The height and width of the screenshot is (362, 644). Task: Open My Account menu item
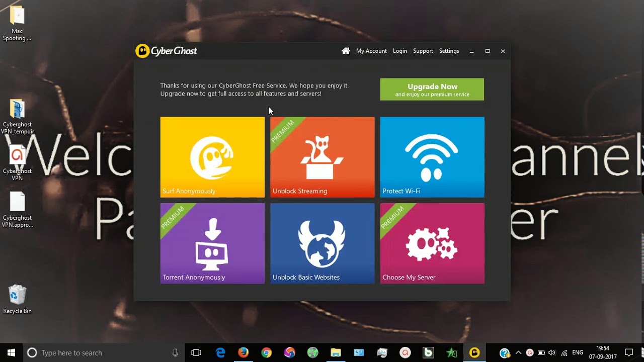[371, 51]
